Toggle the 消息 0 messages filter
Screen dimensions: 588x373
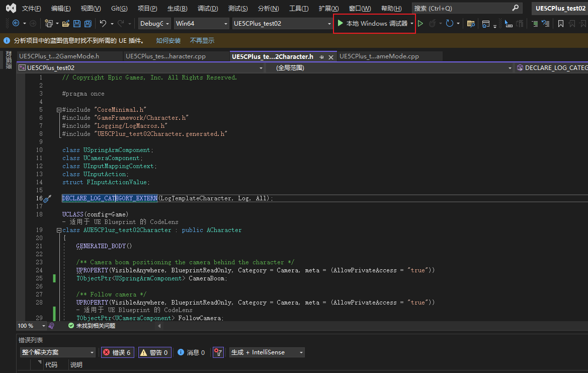(191, 352)
